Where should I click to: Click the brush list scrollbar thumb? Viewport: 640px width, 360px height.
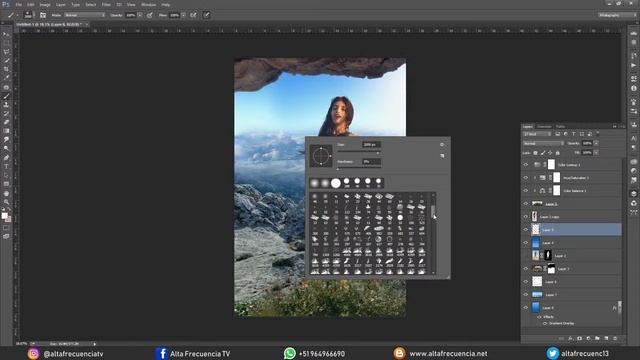click(x=433, y=211)
